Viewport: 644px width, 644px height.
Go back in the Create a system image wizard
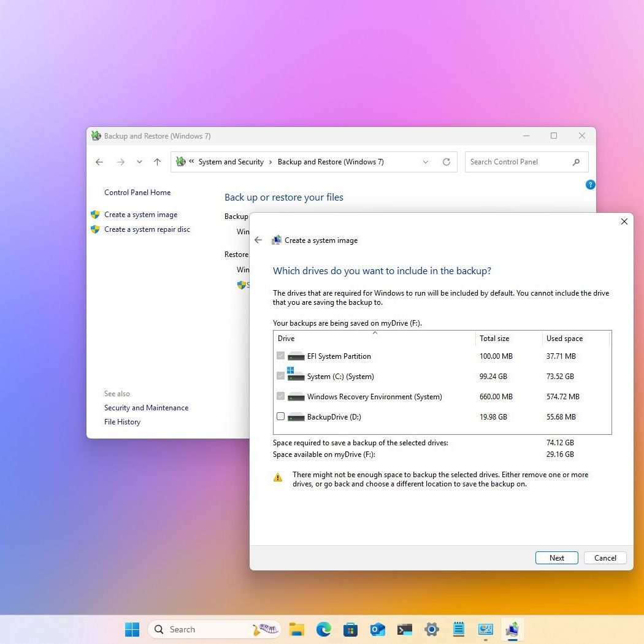point(258,240)
